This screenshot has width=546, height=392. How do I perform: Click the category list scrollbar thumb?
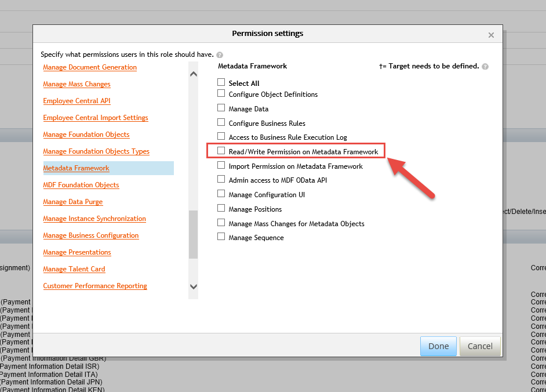click(193, 234)
